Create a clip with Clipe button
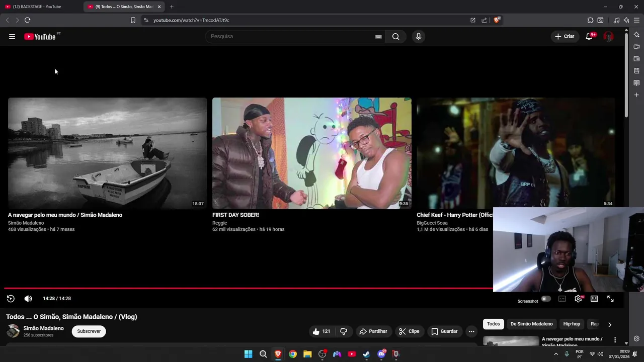 (x=409, y=331)
